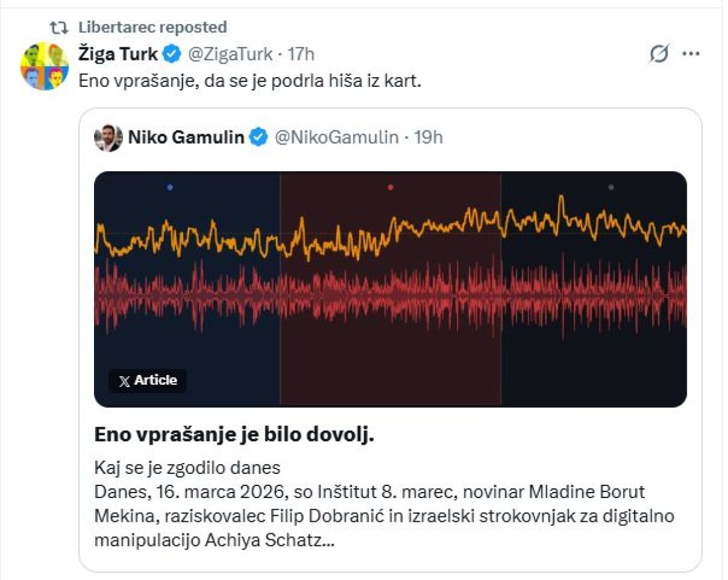
Task: Click the Grok icon beside the post
Action: pos(658,55)
